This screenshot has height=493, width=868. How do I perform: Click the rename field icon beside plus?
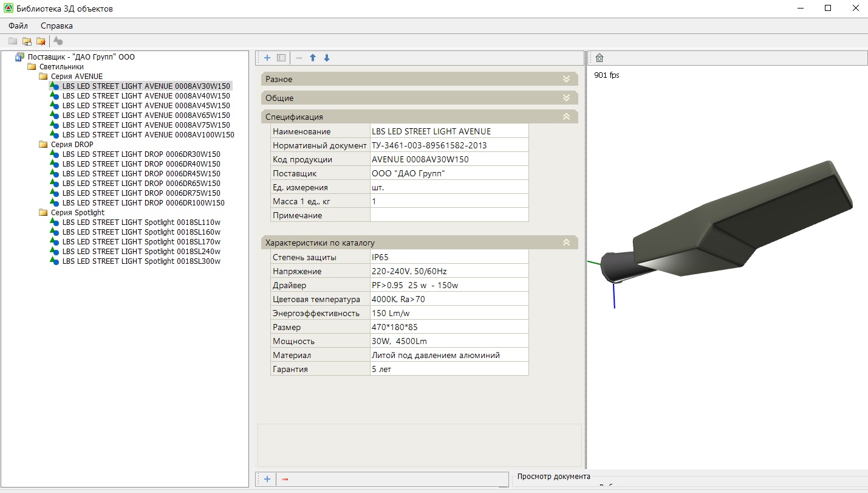point(281,58)
